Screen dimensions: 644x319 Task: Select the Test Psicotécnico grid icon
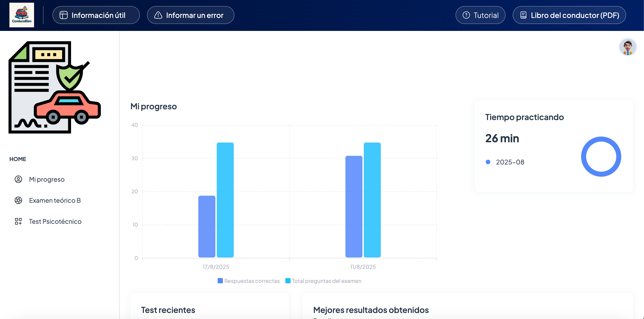[19, 221]
